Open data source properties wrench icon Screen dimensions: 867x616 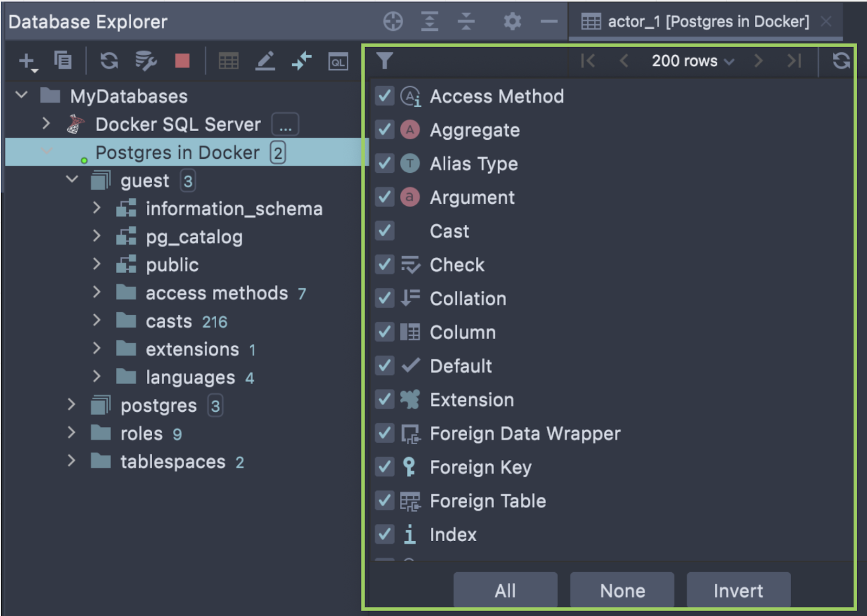146,61
